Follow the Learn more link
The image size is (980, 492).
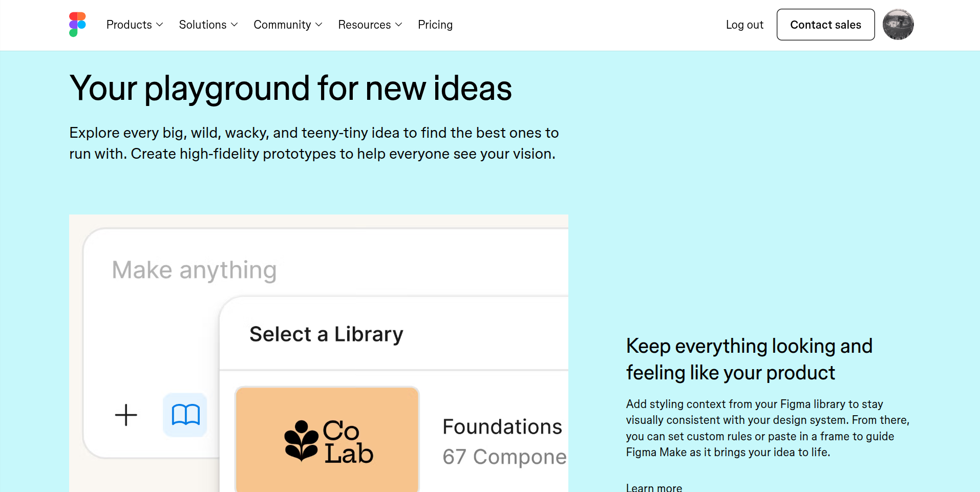point(654,487)
